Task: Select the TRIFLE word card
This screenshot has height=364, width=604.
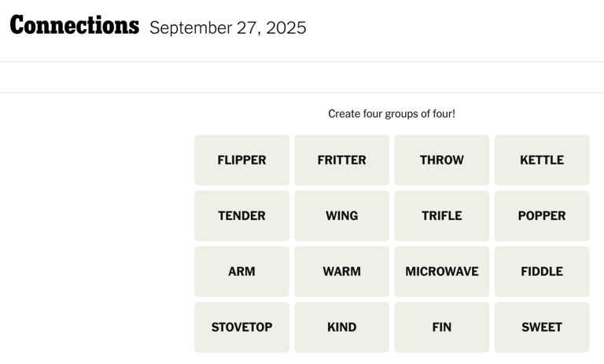Action: pyautogui.click(x=441, y=216)
